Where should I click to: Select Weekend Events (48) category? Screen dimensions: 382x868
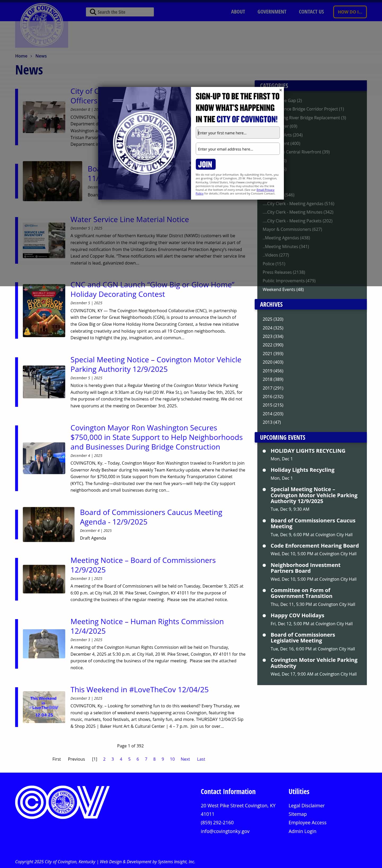click(283, 289)
